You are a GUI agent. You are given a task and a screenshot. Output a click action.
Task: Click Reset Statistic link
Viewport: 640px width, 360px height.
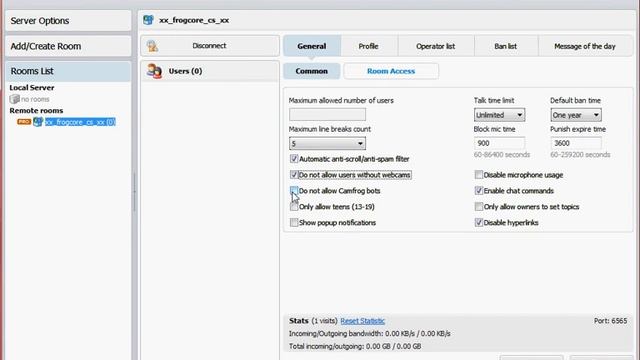coord(362,321)
